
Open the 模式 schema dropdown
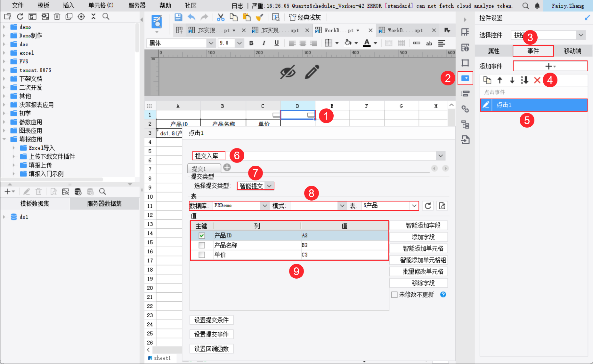click(342, 206)
